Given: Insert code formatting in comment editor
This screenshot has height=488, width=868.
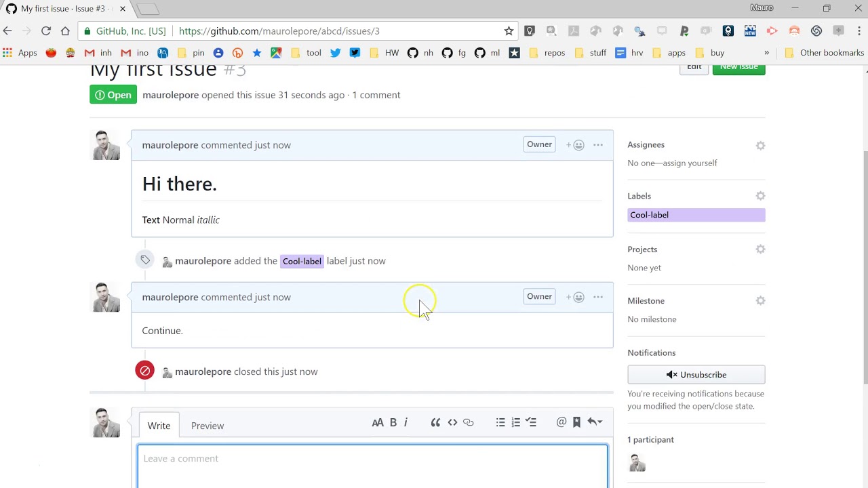Looking at the screenshot, I should (452, 422).
